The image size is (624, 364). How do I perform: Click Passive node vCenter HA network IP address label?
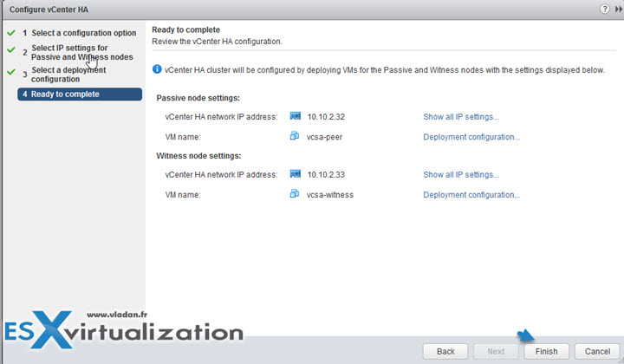click(x=221, y=117)
